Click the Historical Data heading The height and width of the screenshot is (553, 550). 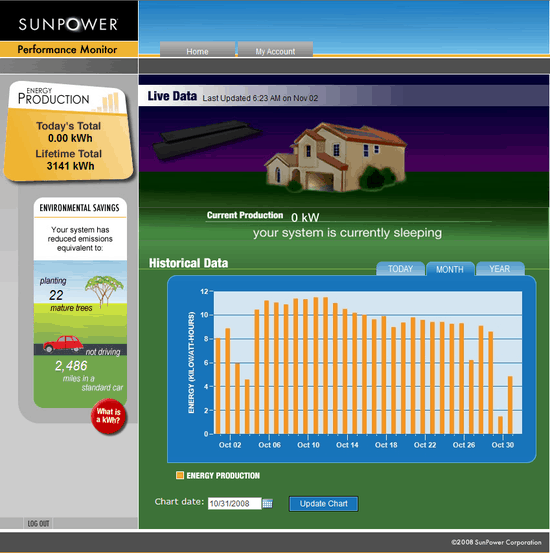188,263
